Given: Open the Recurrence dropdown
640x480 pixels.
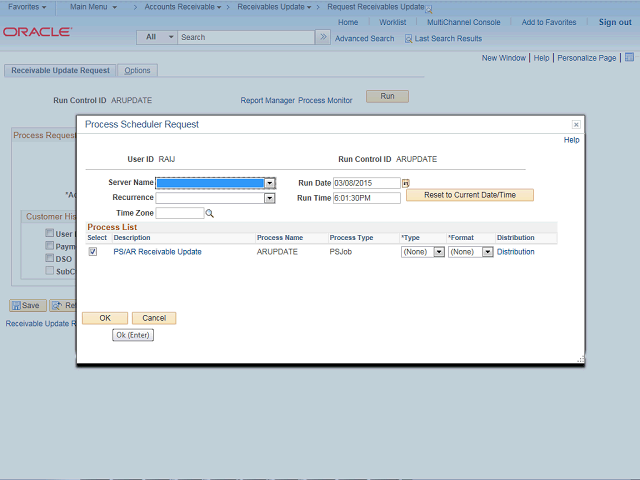Looking at the screenshot, I should (x=269, y=198).
